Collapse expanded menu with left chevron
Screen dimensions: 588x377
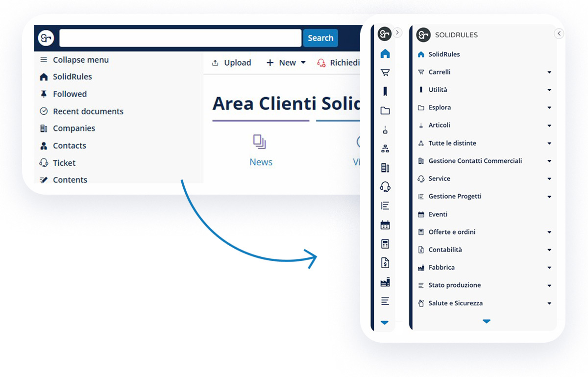point(559,33)
